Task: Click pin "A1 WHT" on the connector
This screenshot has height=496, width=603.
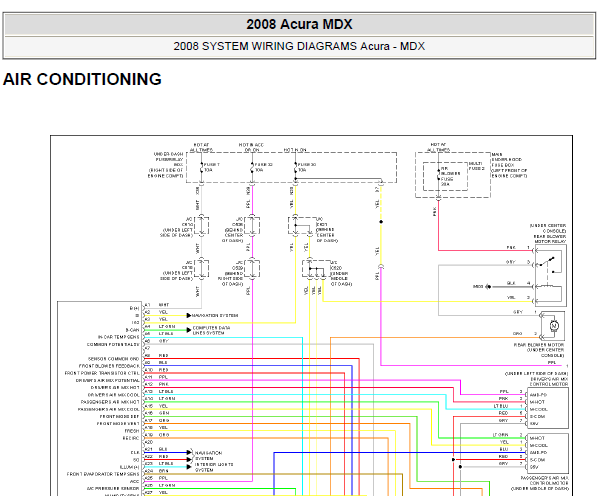Action: (x=157, y=305)
